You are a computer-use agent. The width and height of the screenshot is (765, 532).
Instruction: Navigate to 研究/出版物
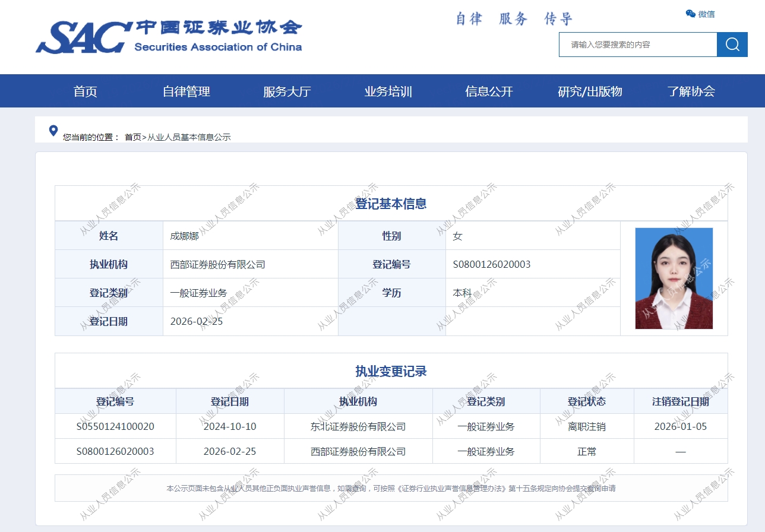point(590,91)
